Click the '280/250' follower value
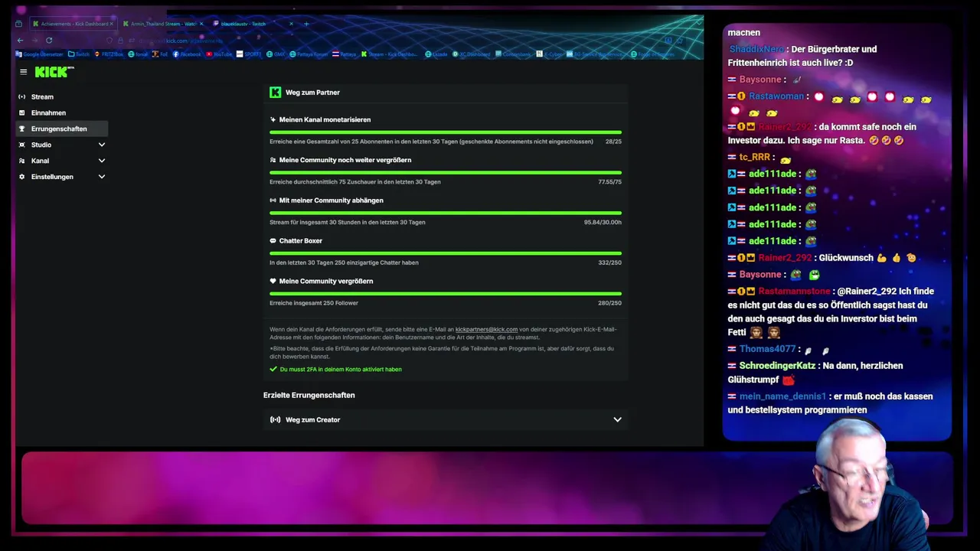This screenshot has width=980, height=551. (x=609, y=303)
